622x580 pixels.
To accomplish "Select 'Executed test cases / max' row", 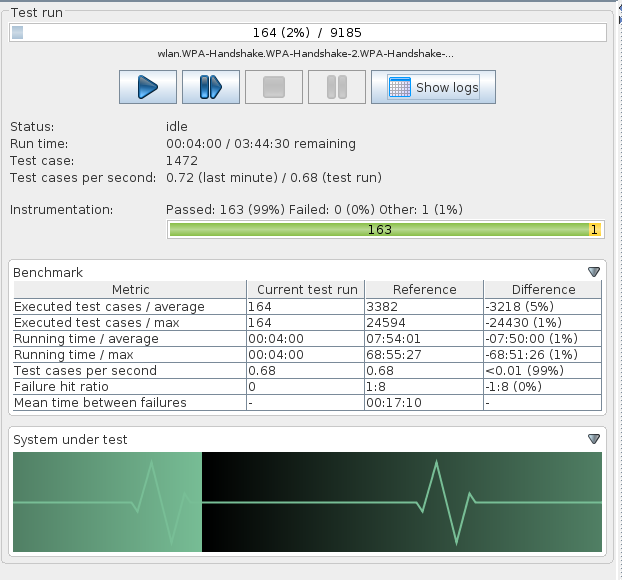I will coord(307,323).
